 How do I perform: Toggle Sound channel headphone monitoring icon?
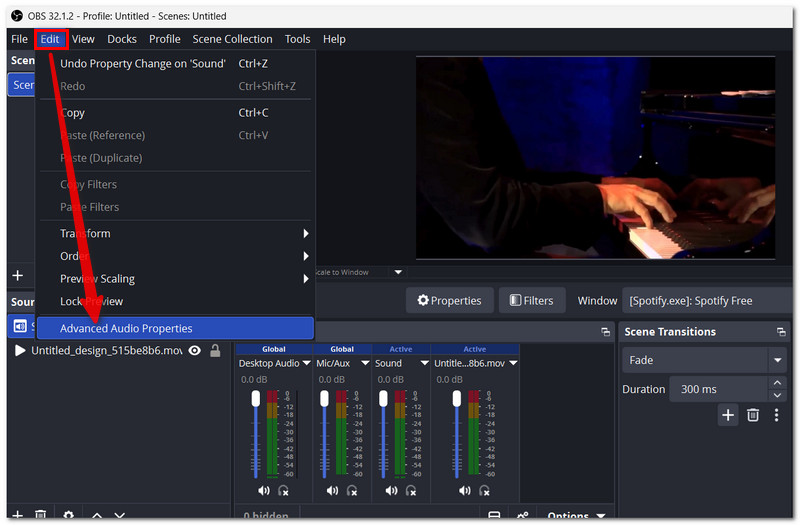tap(411, 491)
